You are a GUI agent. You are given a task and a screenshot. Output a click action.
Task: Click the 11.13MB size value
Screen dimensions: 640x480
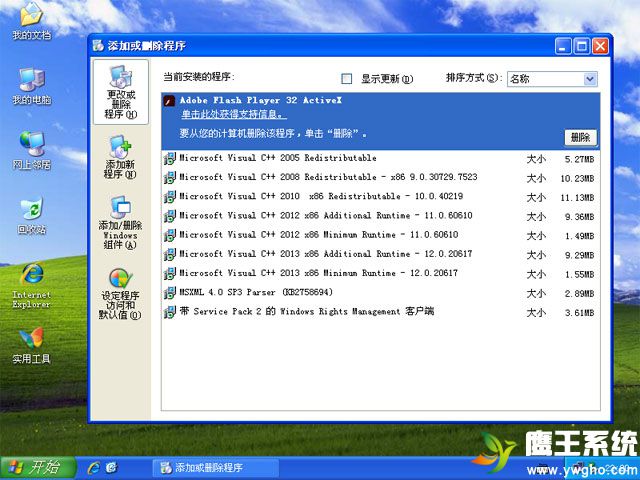577,198
